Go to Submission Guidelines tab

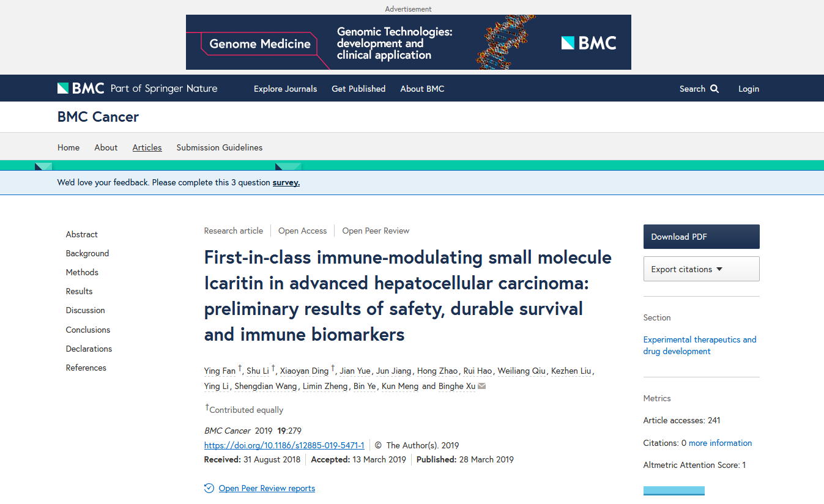(x=219, y=147)
